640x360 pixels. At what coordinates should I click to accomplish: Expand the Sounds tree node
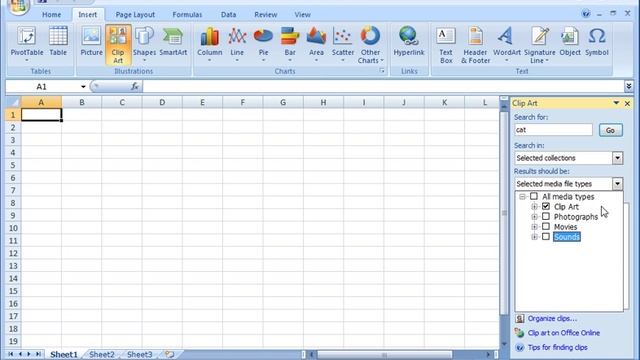point(534,237)
